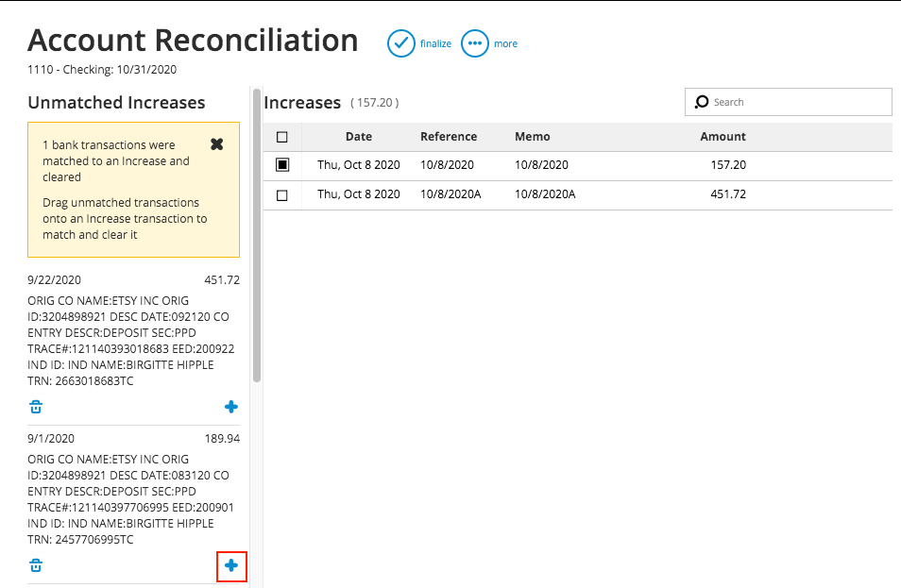Viewport: 901px width, 588px height.
Task: Click the plus icon for the 9/22/2020 transaction
Action: click(x=230, y=406)
